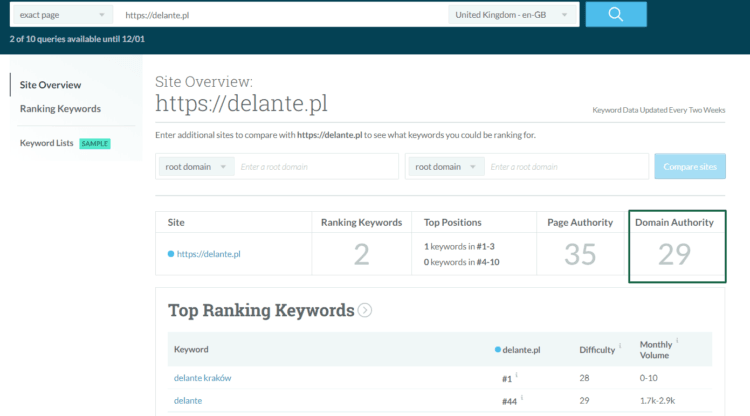Select Site Overview in the sidebar
This screenshot has width=750, height=416.
(50, 85)
